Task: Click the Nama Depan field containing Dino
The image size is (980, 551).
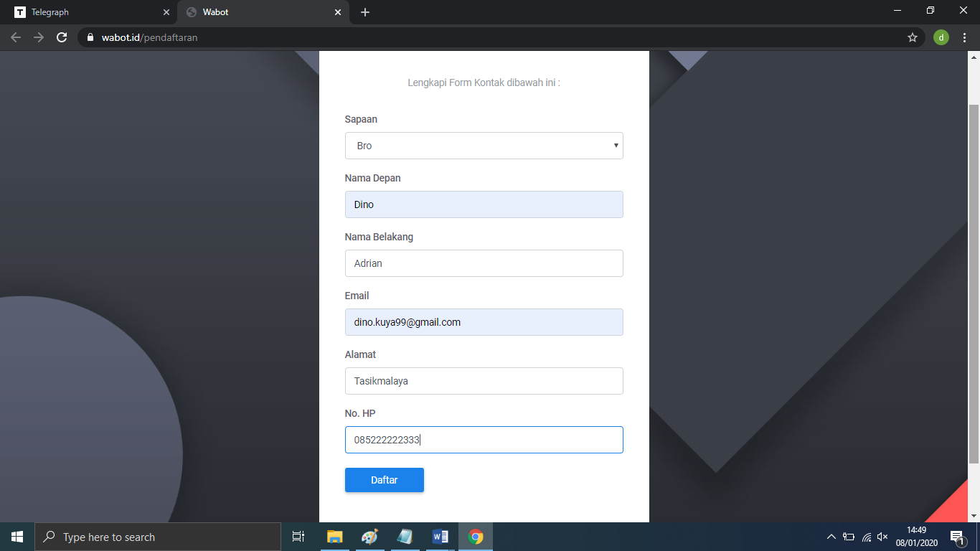Action: coord(484,204)
